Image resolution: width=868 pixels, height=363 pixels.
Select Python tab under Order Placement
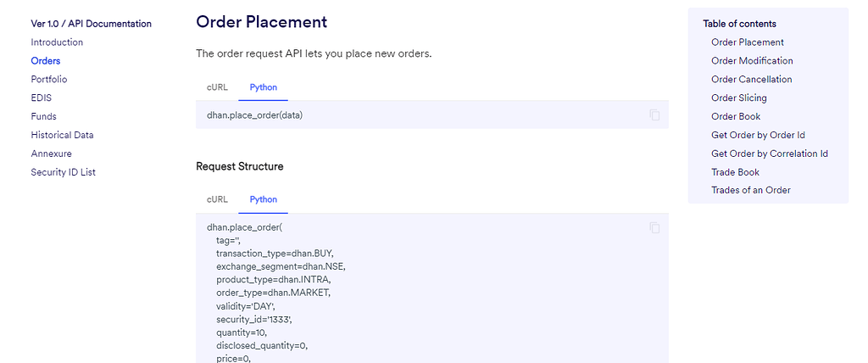263,87
